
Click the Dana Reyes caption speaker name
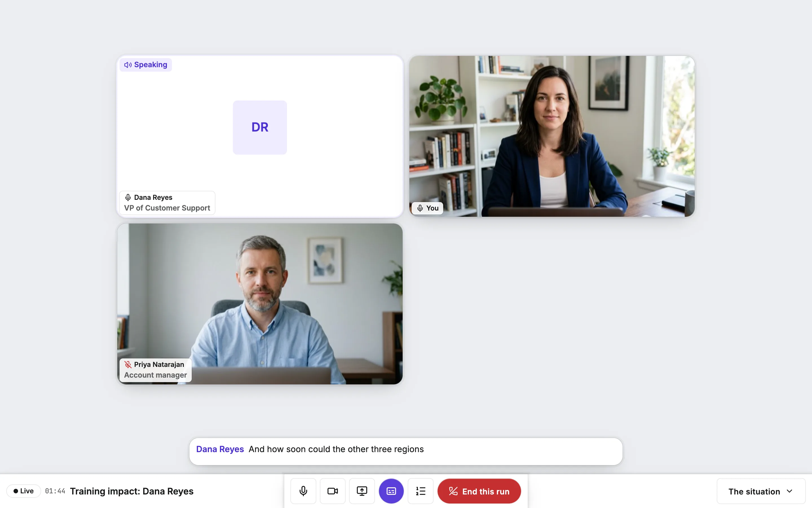pos(220,449)
